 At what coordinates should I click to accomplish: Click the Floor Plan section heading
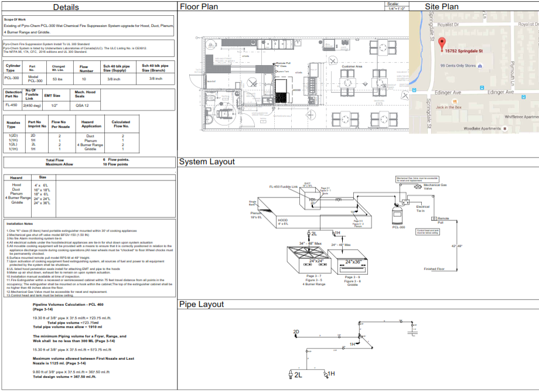[x=199, y=7]
